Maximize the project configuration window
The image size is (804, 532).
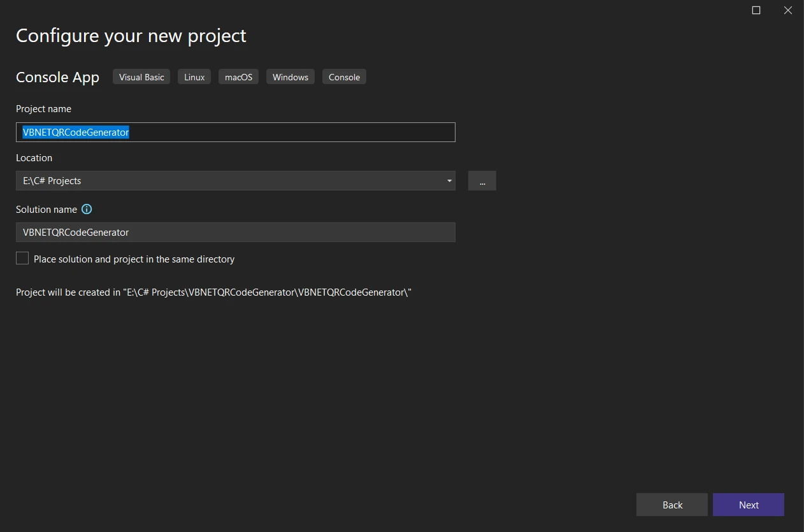coord(756,10)
